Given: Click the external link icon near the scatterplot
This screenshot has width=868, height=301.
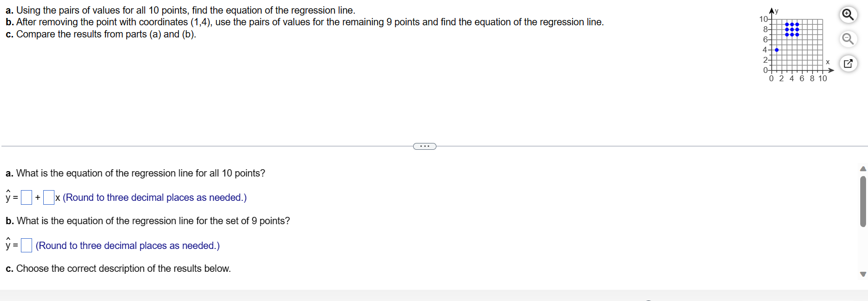Looking at the screenshot, I should tap(848, 63).
